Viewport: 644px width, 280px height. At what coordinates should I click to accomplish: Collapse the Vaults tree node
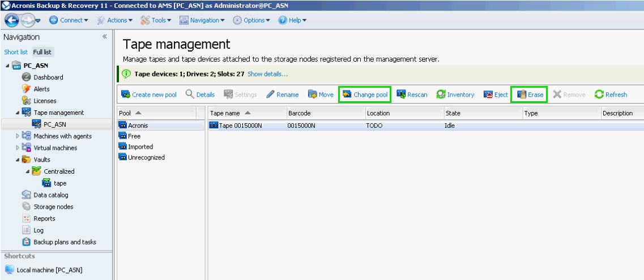tap(18, 160)
